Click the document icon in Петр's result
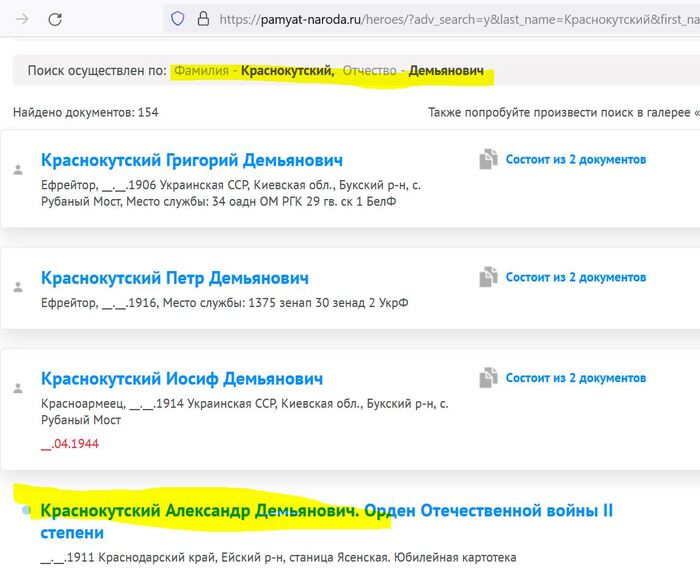700x572 pixels. point(488,277)
